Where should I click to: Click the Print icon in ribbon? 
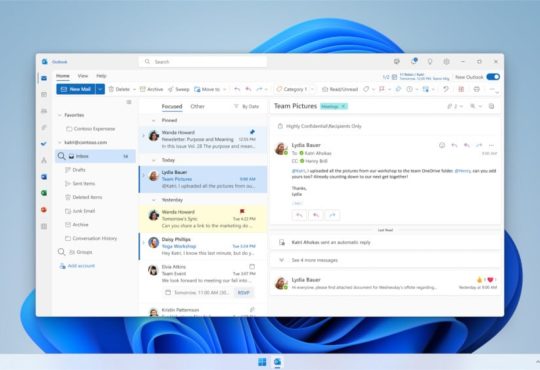(x=477, y=89)
